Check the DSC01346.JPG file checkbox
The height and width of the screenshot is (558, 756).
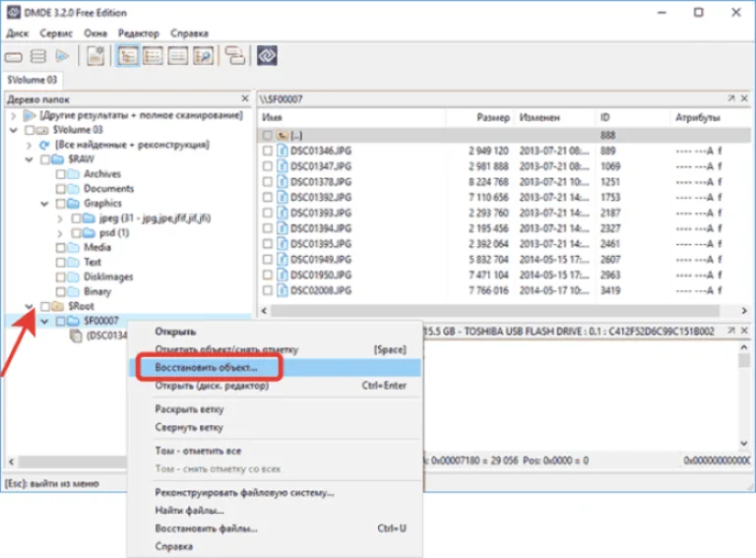pos(267,151)
